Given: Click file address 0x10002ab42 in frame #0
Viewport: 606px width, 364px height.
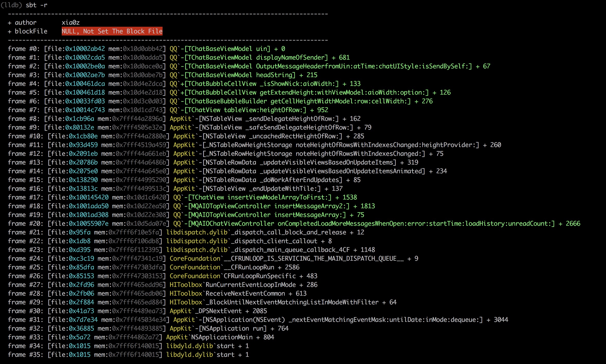Looking at the screenshot, I should click(x=85, y=49).
